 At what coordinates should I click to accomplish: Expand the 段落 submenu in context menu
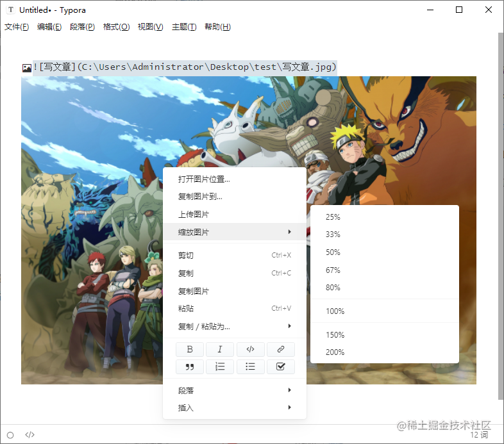point(235,390)
